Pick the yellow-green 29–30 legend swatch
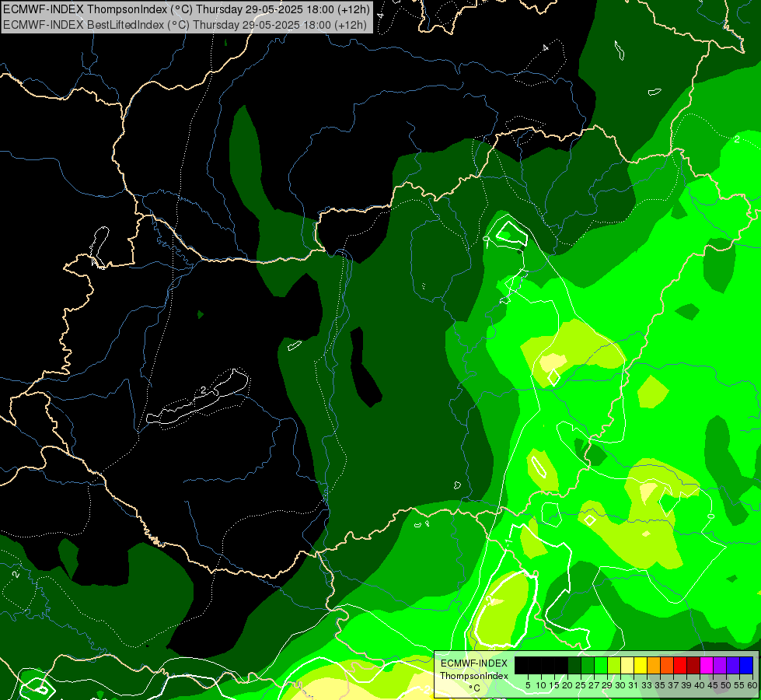Image resolution: width=761 pixels, height=700 pixels. (x=614, y=665)
